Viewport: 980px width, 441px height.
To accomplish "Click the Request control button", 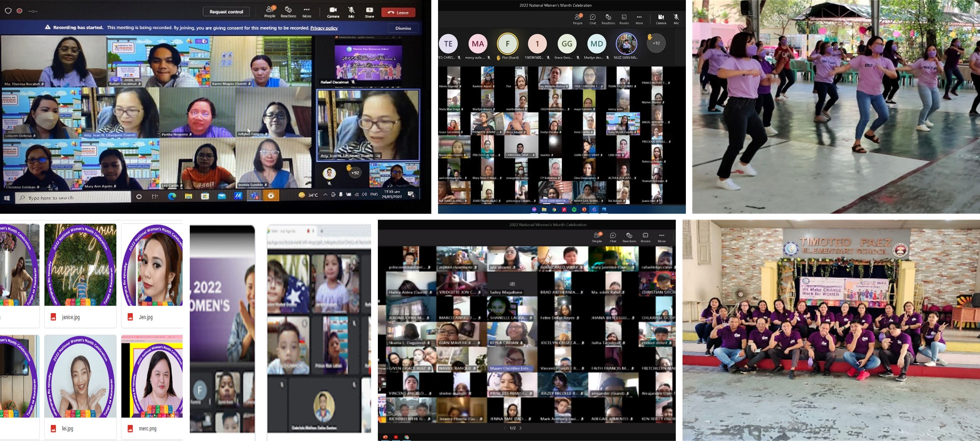I will click(226, 12).
